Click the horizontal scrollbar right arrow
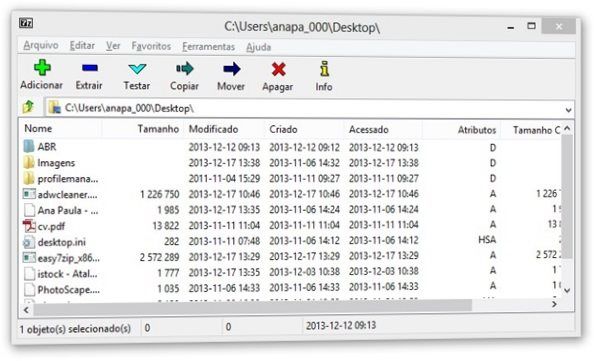The width and height of the screenshot is (594, 361). tap(554, 304)
